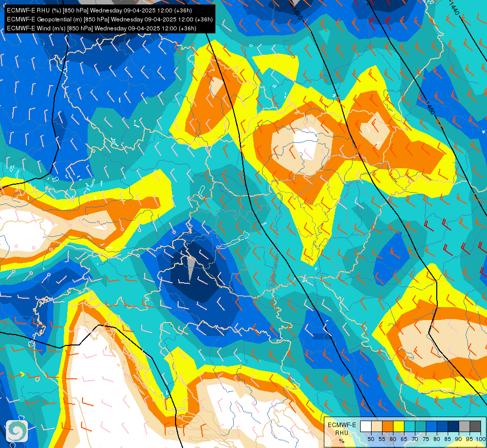Pick the white below-50 legend swatch
The image size is (487, 448).
(366, 426)
